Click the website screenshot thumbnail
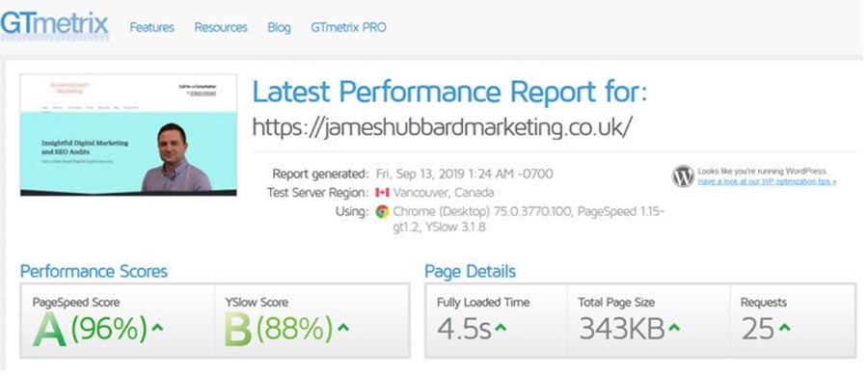 click(x=128, y=135)
